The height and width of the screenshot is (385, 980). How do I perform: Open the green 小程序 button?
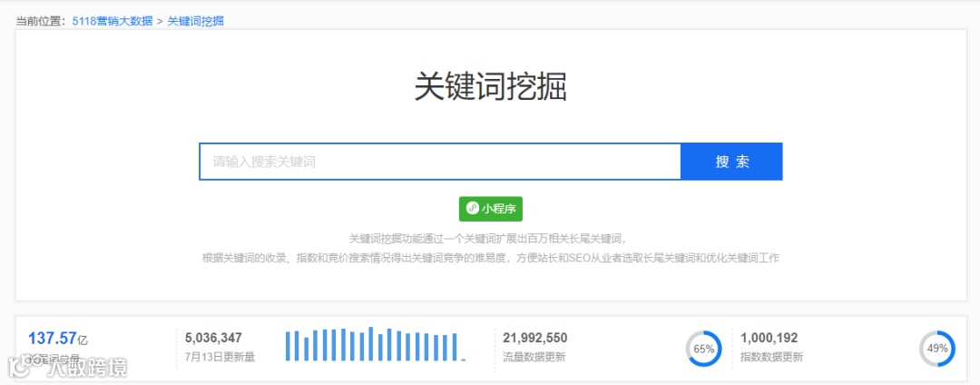pos(491,209)
